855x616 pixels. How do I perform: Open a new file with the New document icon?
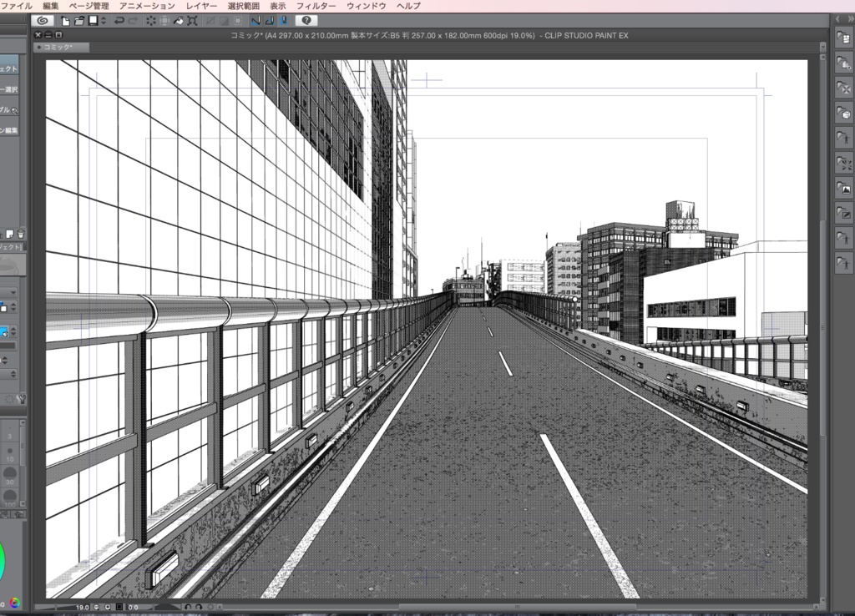tap(65, 20)
